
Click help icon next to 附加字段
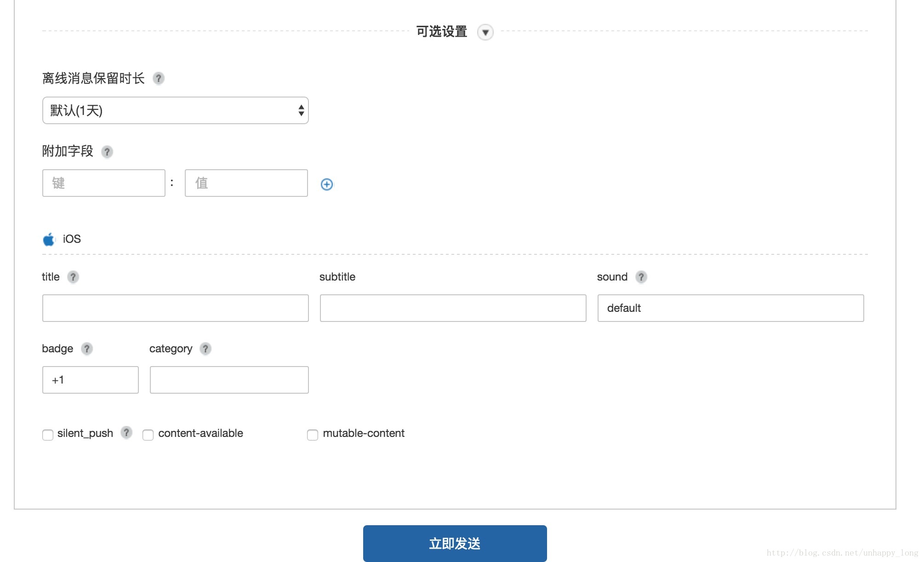pyautogui.click(x=107, y=152)
